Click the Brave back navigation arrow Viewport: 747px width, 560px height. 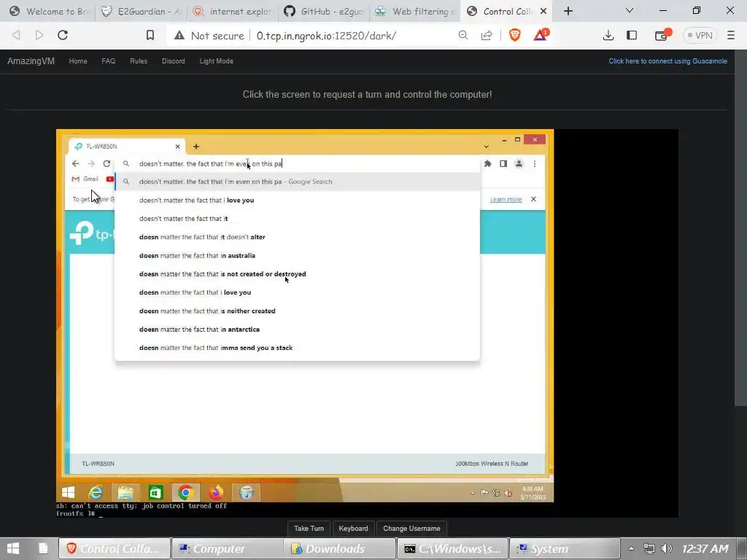[16, 35]
